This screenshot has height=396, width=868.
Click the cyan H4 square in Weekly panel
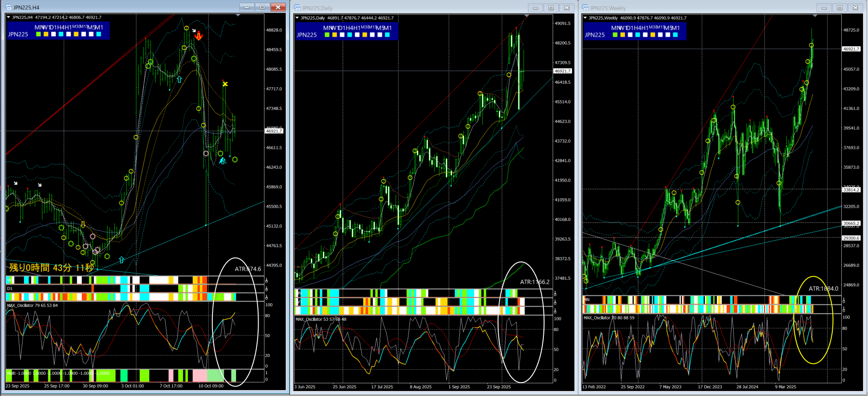637,35
